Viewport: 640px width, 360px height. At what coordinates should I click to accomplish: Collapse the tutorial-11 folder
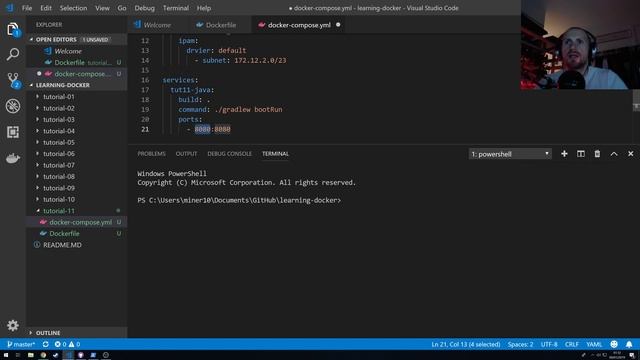[77, 211]
